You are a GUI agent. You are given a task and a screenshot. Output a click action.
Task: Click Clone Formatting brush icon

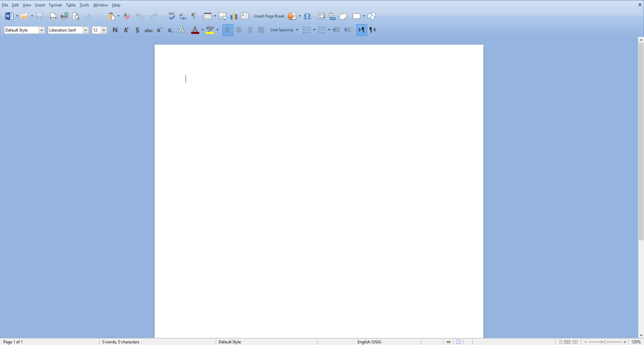point(127,16)
